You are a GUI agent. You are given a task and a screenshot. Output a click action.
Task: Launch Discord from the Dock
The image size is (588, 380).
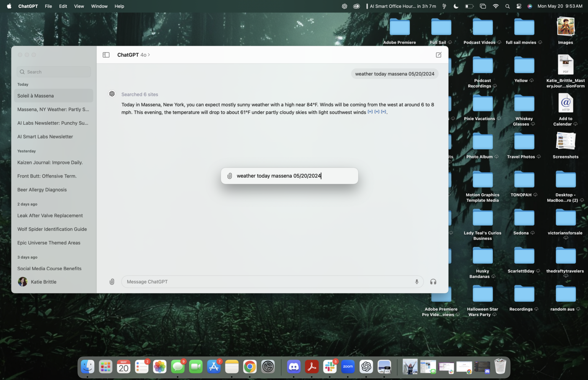pos(294,367)
